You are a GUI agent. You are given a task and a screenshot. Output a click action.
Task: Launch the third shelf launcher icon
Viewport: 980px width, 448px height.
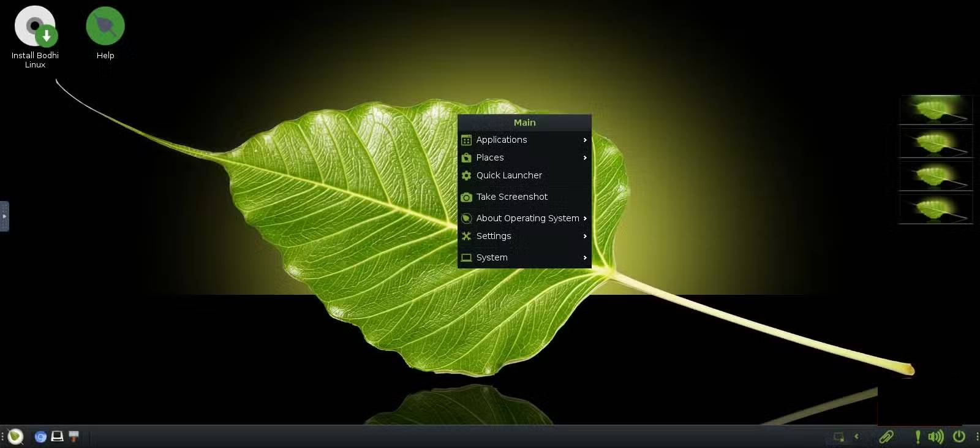(73, 436)
